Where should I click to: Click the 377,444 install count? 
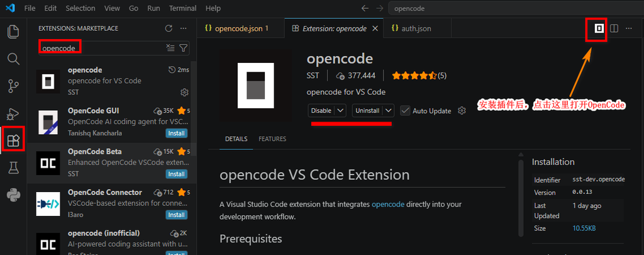tap(356, 76)
